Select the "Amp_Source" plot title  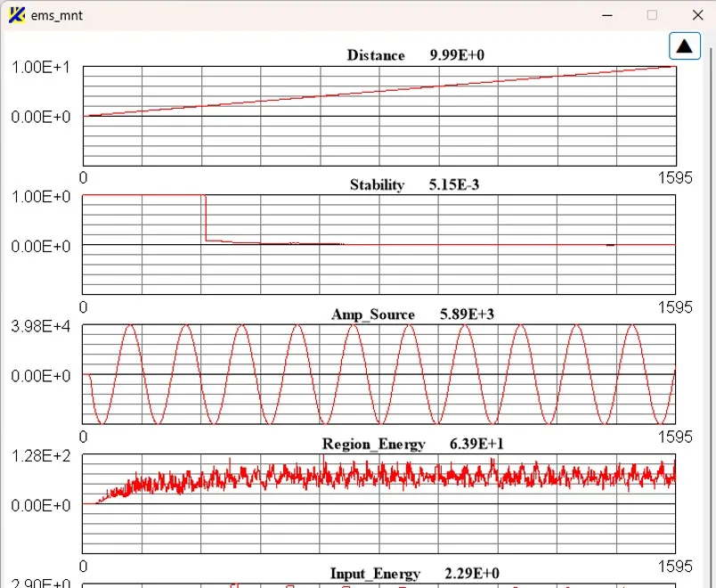click(x=373, y=314)
